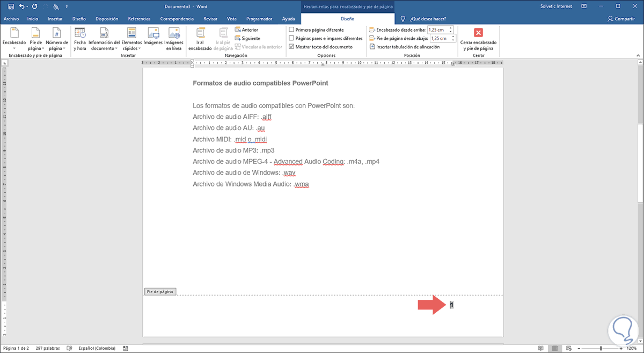Enable Páginas pares e impares diferentes checkbox
The image size is (644, 353).
click(x=291, y=38)
